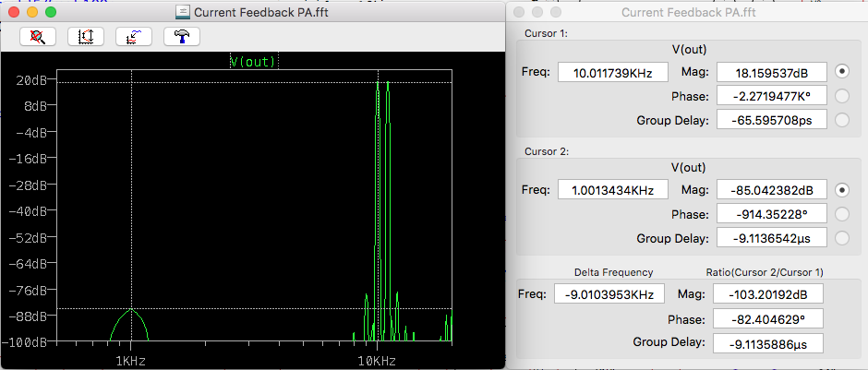Click the V(out) trace label above plot
The height and width of the screenshot is (370, 868).
(254, 62)
